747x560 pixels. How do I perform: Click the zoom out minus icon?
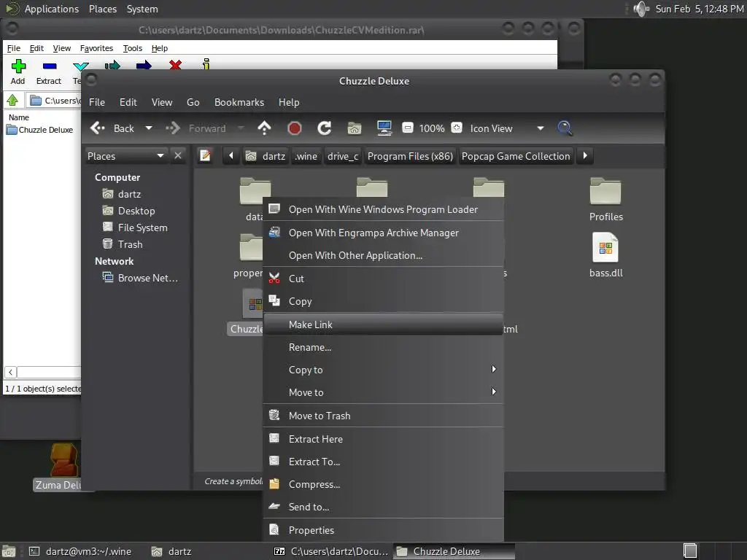coord(407,128)
